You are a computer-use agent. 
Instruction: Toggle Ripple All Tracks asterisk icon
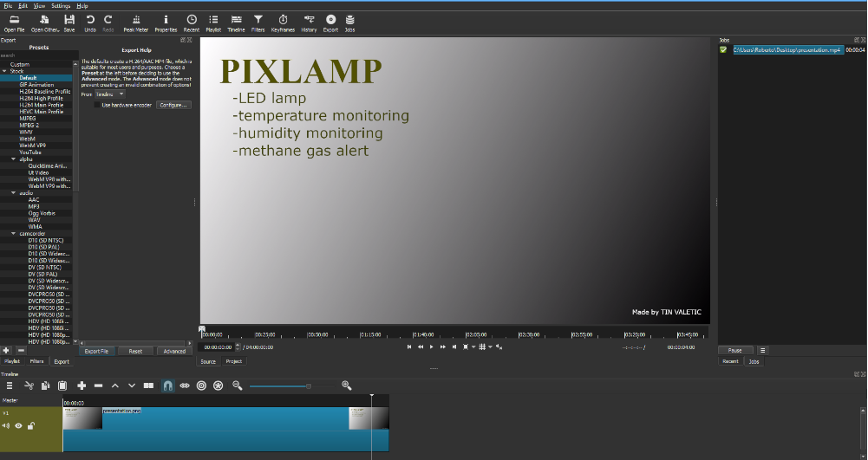pos(219,385)
